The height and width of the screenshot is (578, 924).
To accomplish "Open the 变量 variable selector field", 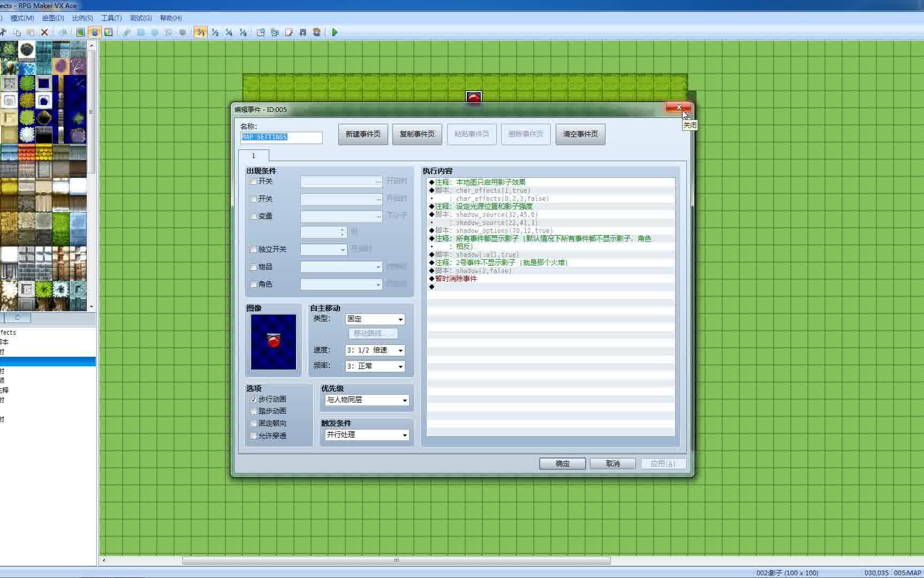I will click(341, 216).
